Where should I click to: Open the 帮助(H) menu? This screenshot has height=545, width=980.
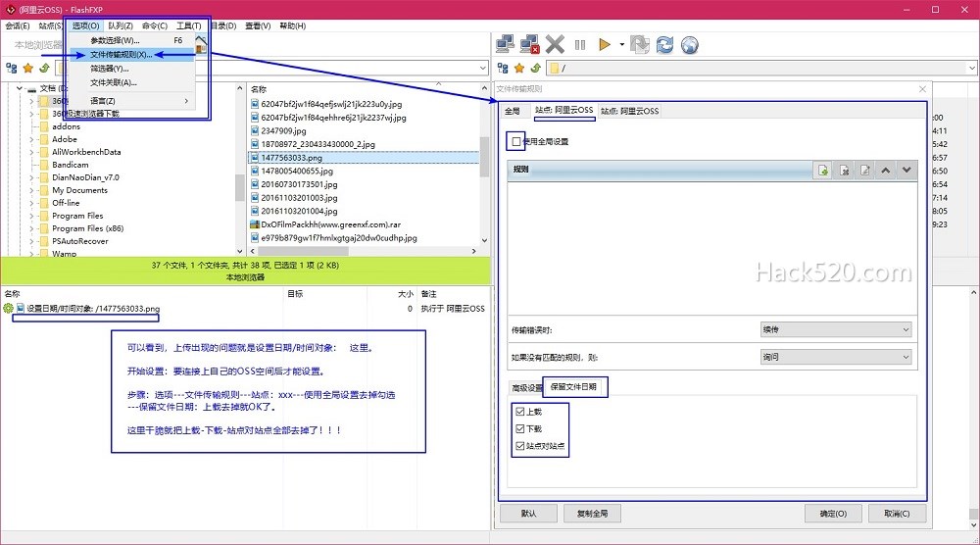pyautogui.click(x=292, y=25)
